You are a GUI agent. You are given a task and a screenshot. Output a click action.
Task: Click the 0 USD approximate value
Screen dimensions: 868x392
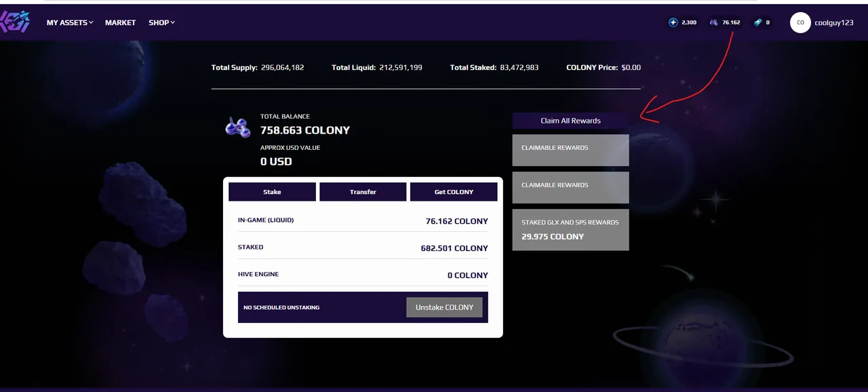pyautogui.click(x=276, y=161)
